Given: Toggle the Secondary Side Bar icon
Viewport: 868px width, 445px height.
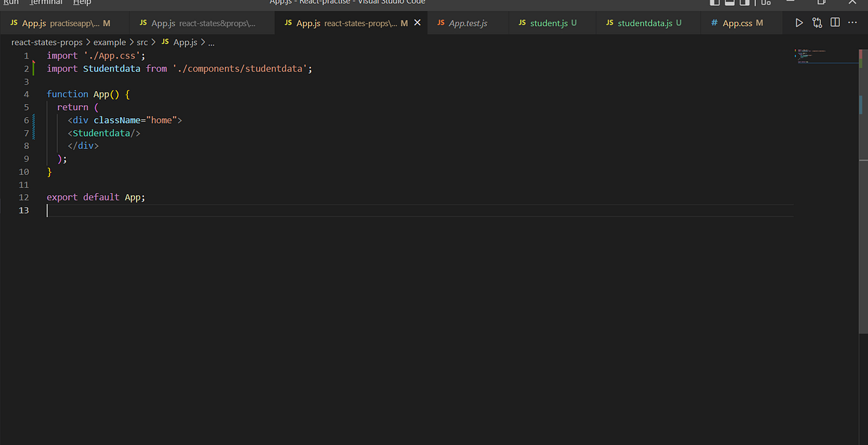Looking at the screenshot, I should click(744, 2).
